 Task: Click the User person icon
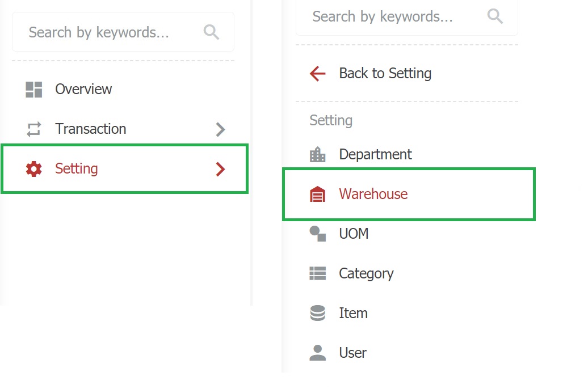pyautogui.click(x=318, y=353)
